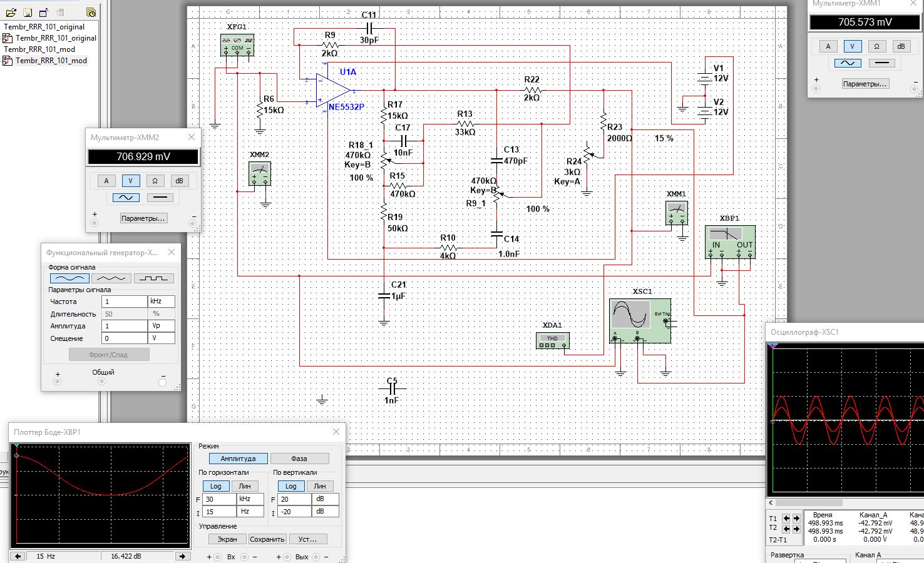Open kHz frequency unit selector in function generator
This screenshot has width=924, height=563.
point(162,302)
